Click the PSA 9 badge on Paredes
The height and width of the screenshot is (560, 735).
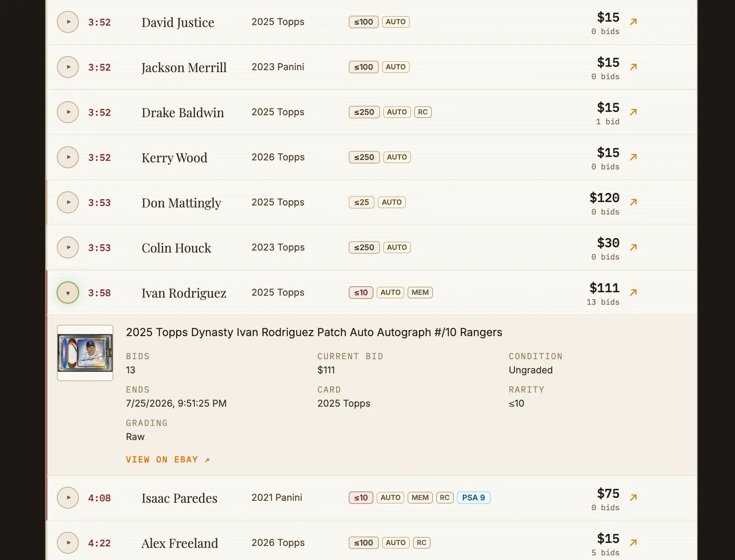474,498
